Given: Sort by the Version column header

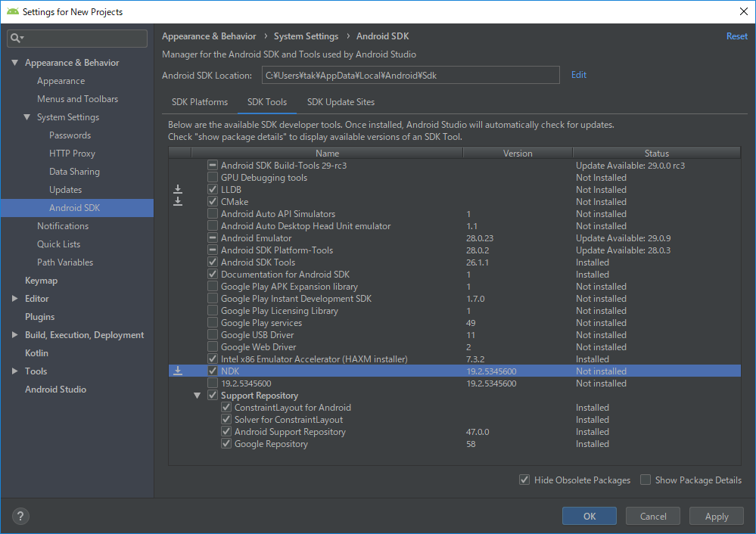Looking at the screenshot, I should (518, 153).
